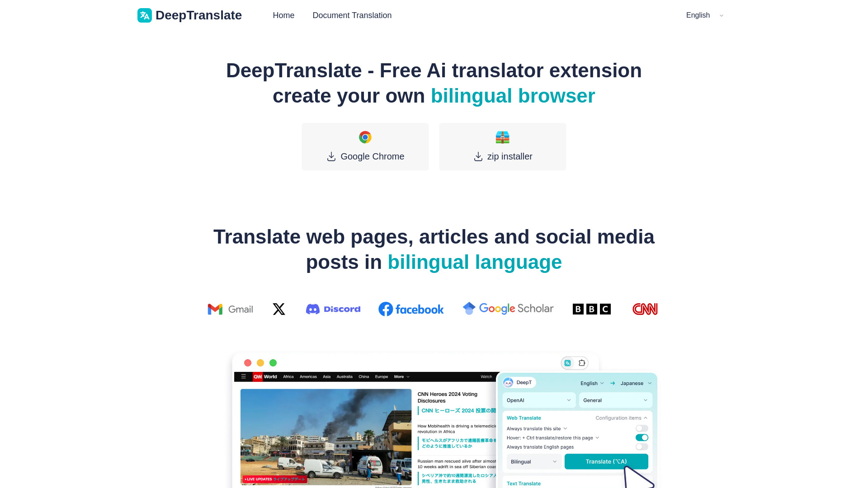868x488 pixels.
Task: Click the Facebook platform icon
Action: click(411, 309)
